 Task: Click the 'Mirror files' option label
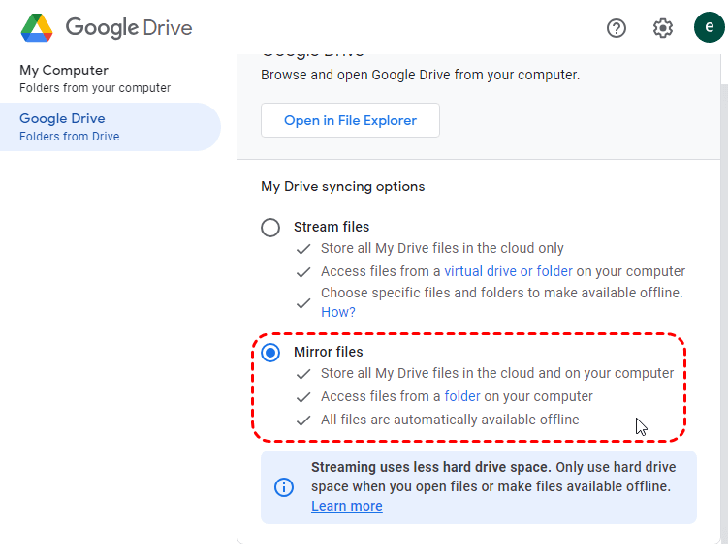pos(328,352)
